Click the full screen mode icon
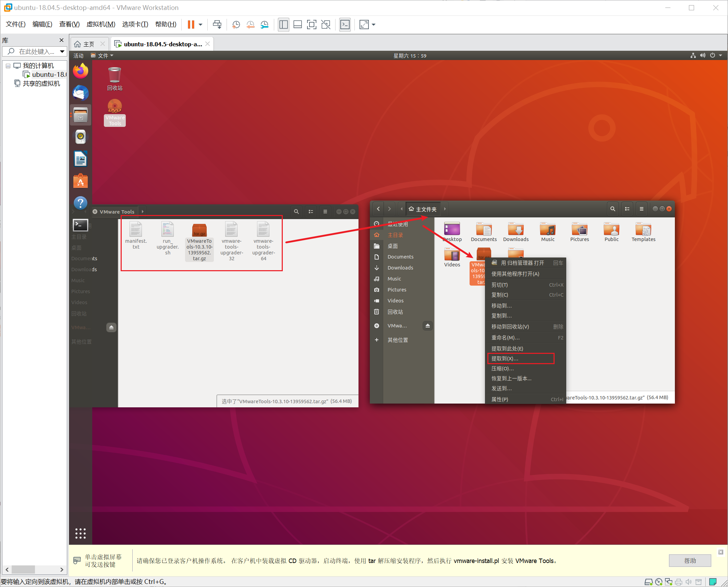Image resolution: width=728 pixels, height=587 pixels. tap(312, 25)
